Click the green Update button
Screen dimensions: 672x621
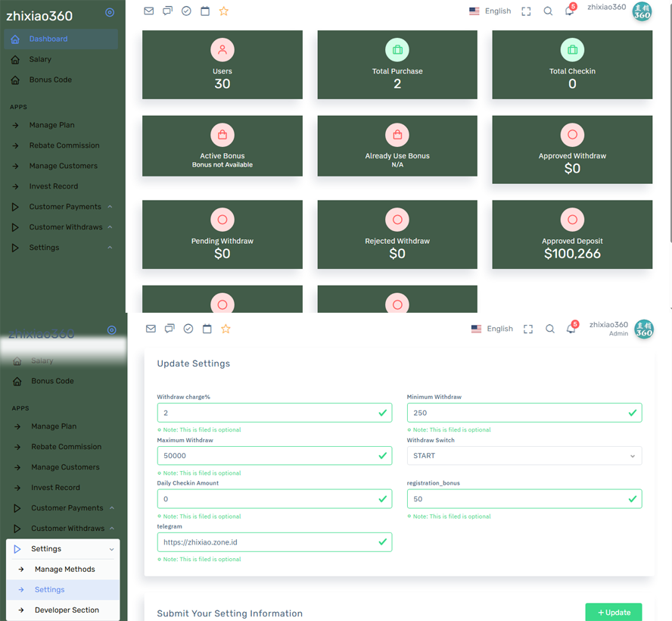[x=613, y=612]
